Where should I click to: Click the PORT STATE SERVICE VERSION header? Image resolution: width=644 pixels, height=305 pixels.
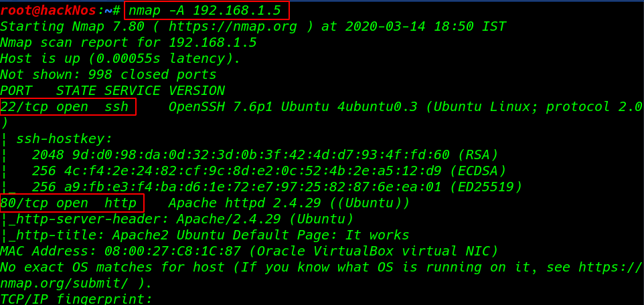tap(112, 91)
